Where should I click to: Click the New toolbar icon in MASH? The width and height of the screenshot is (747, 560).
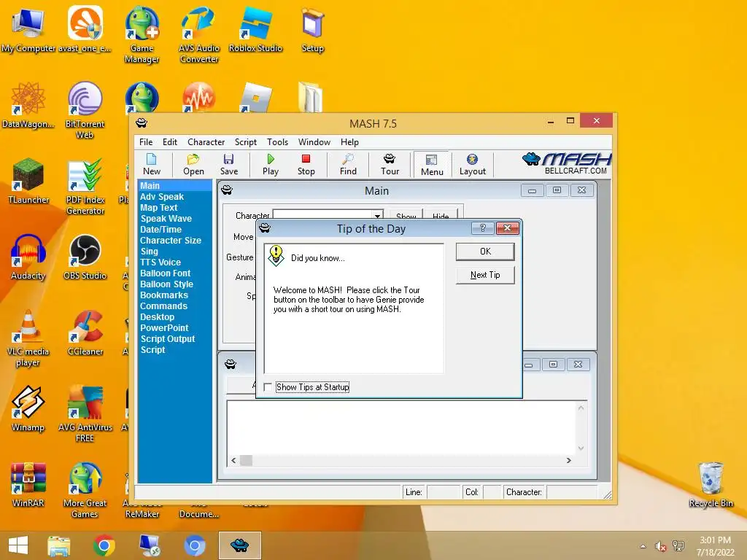[152, 165]
